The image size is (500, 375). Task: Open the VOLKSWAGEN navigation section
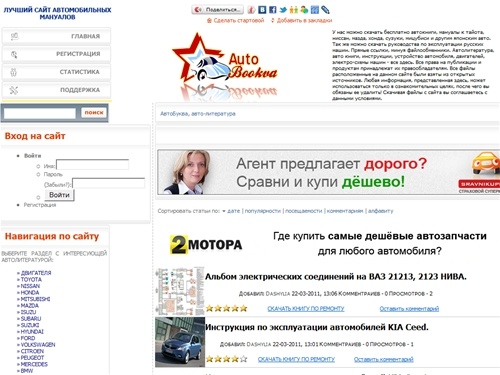tap(38, 345)
